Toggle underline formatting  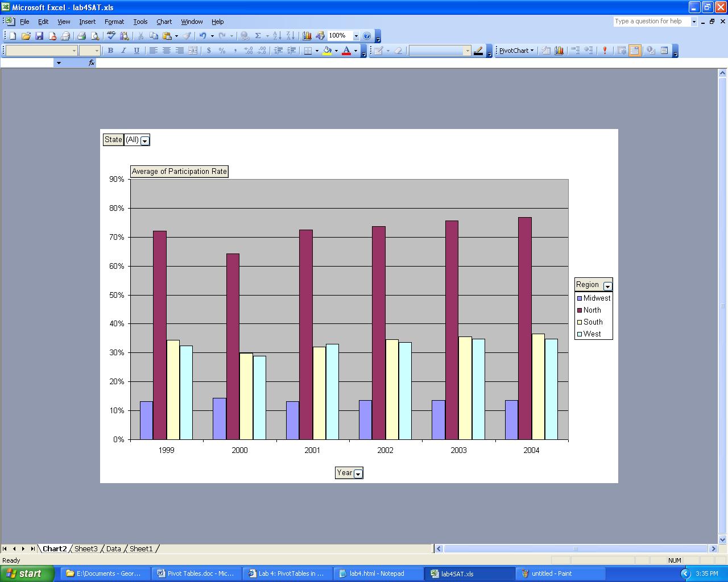[136, 51]
